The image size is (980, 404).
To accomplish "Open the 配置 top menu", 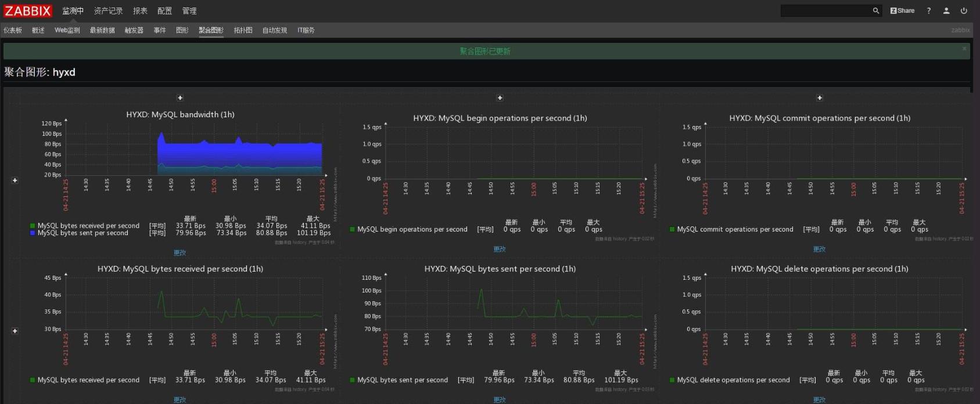I will pyautogui.click(x=164, y=11).
